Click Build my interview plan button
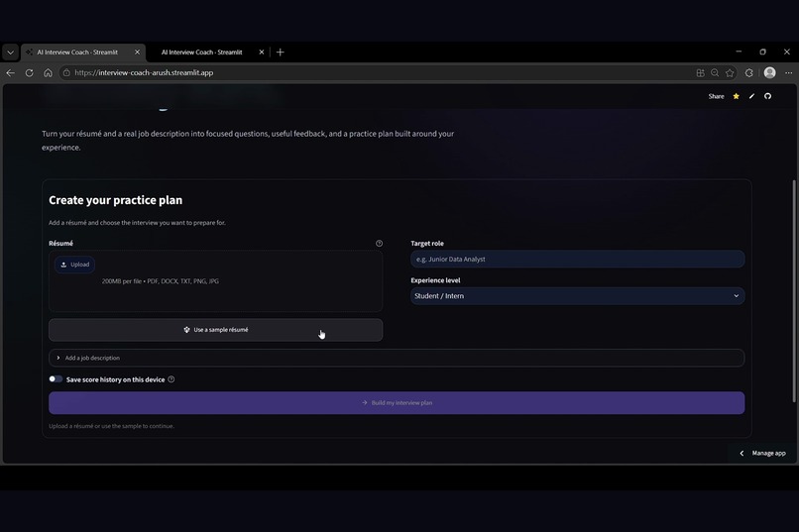Viewport: 799px width, 532px height. coord(397,402)
